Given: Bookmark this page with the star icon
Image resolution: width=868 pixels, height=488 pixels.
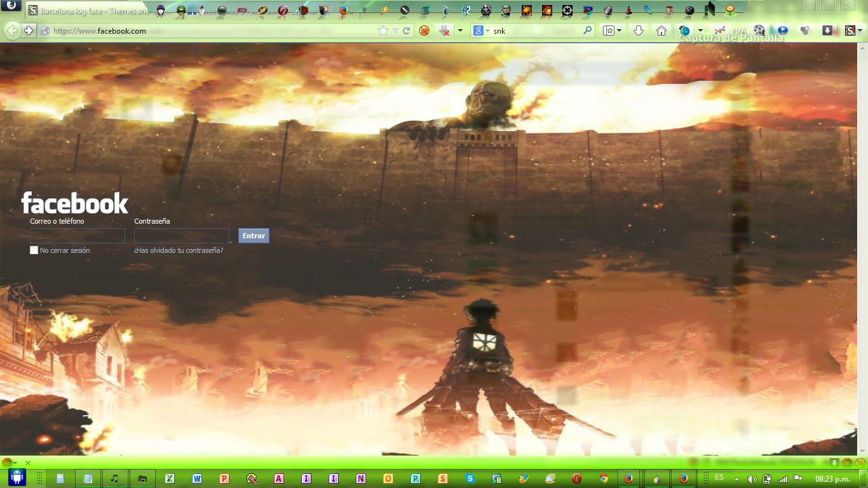Looking at the screenshot, I should pos(383,30).
